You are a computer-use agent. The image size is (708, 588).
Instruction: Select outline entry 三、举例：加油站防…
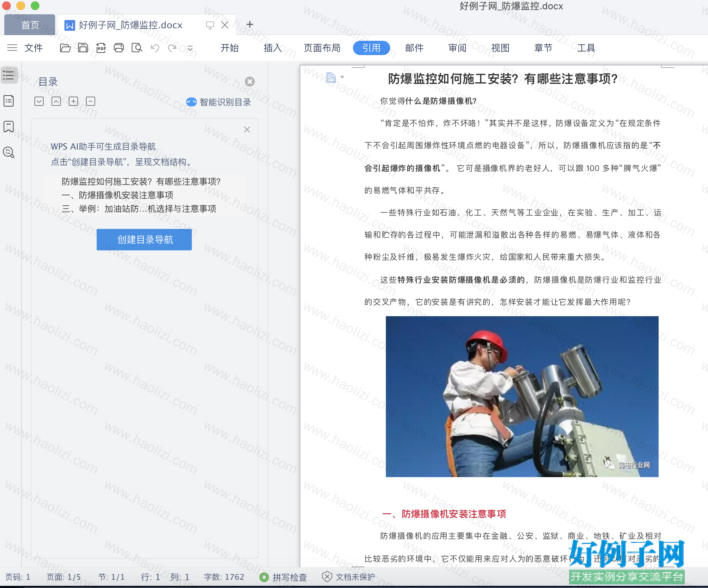[x=139, y=209]
